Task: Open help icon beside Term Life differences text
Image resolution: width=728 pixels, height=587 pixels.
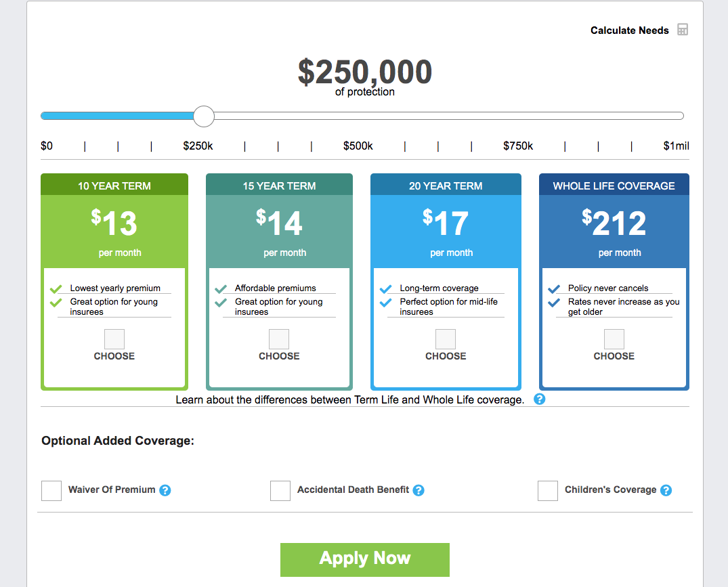Action: [539, 399]
